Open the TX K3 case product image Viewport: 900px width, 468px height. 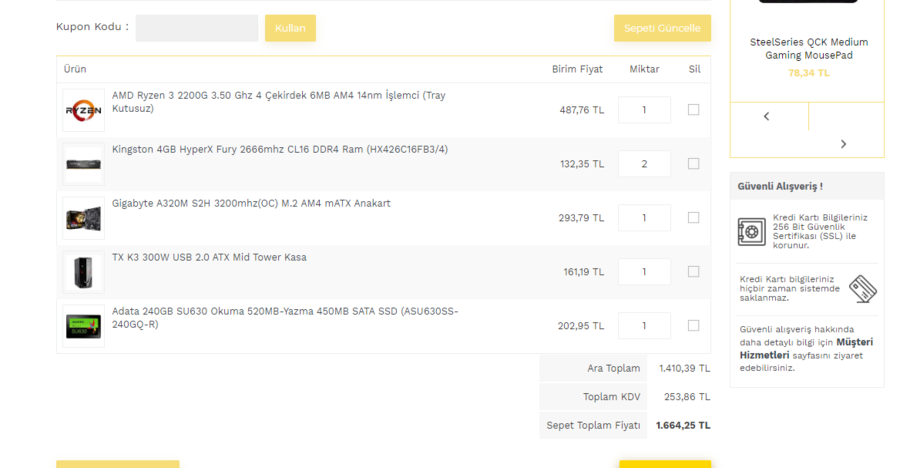pyautogui.click(x=83, y=272)
